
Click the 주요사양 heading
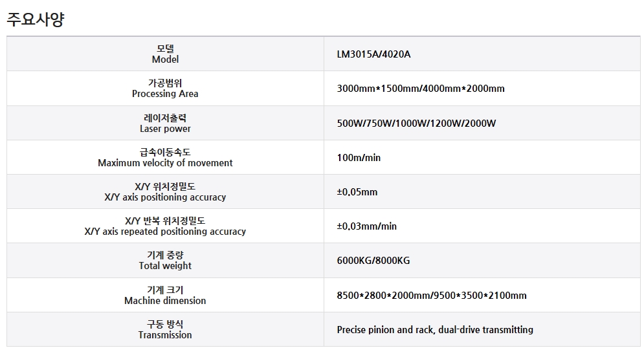coord(36,19)
